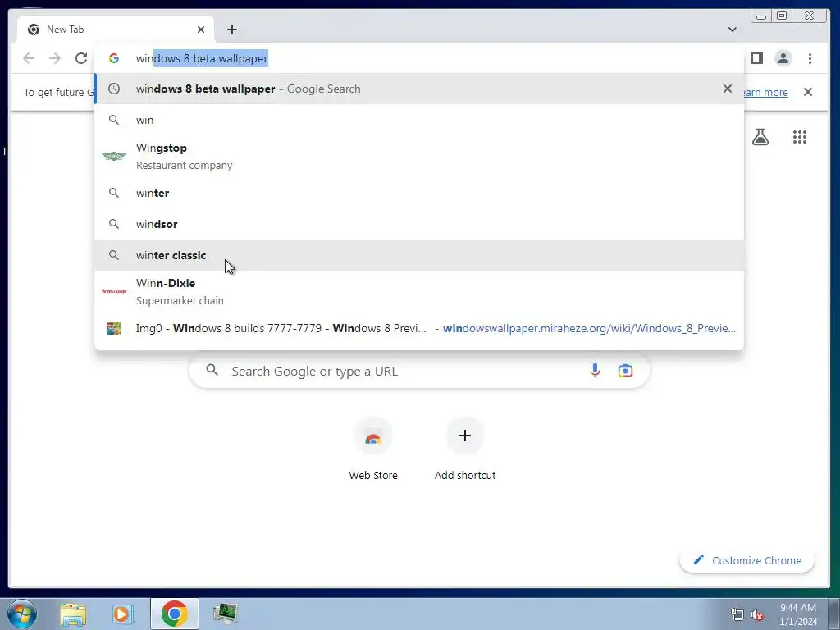Select the Wingstop restaurant suggestion

(419, 157)
